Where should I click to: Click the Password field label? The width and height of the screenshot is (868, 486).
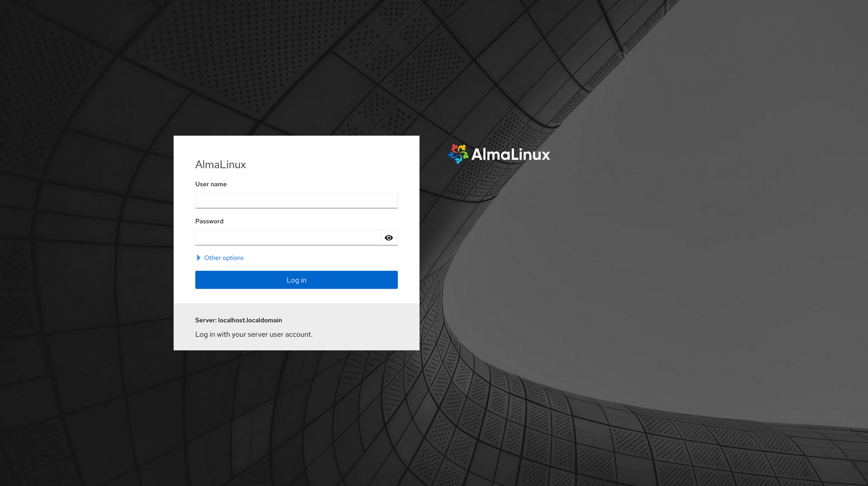pyautogui.click(x=209, y=221)
